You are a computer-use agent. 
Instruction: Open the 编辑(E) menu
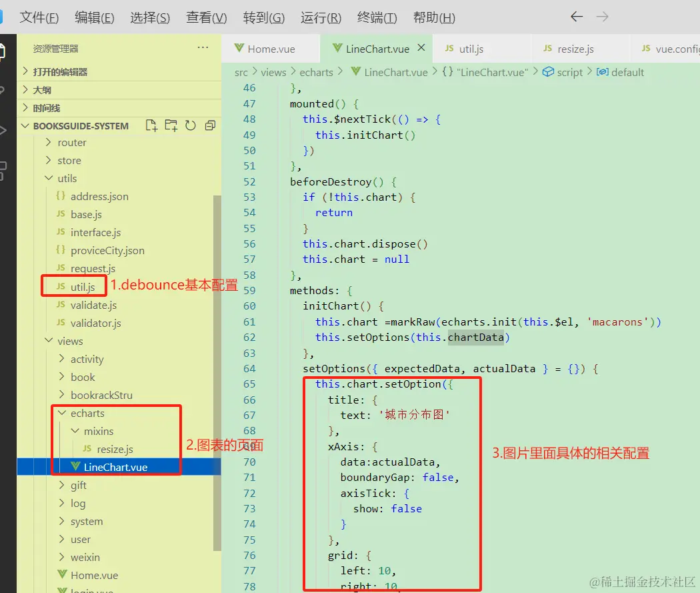(x=95, y=18)
